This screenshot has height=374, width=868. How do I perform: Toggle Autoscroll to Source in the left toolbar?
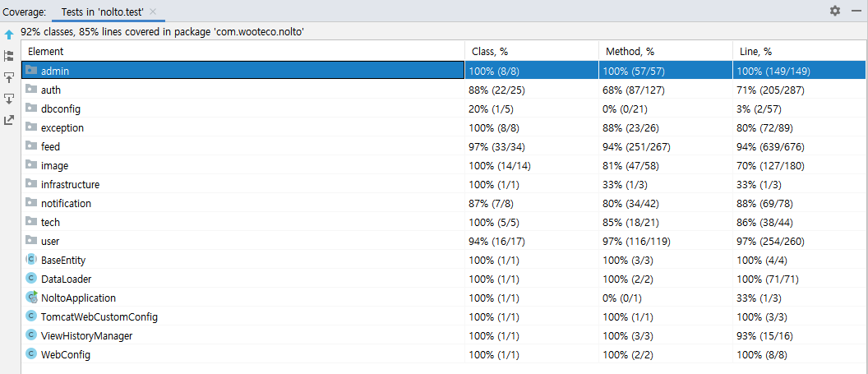pos(9,77)
